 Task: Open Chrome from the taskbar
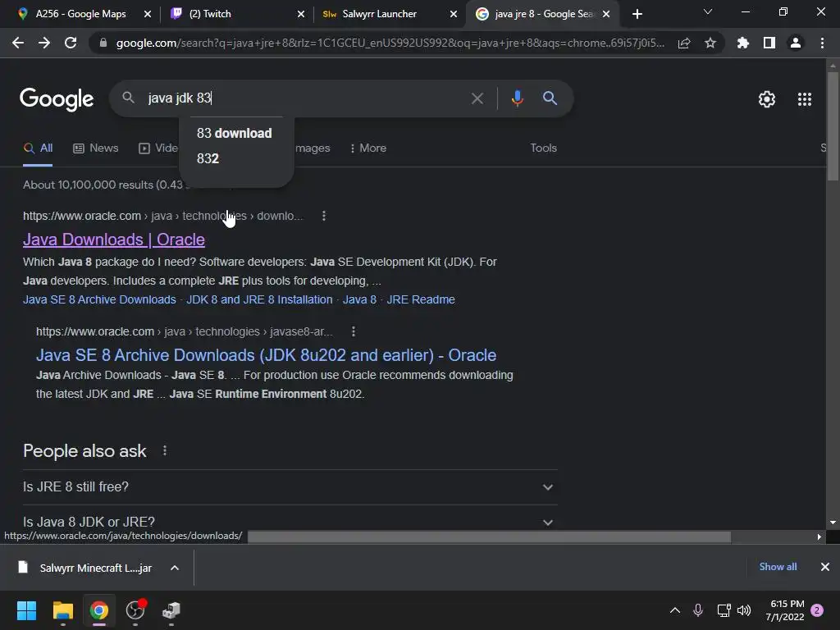tap(99, 610)
